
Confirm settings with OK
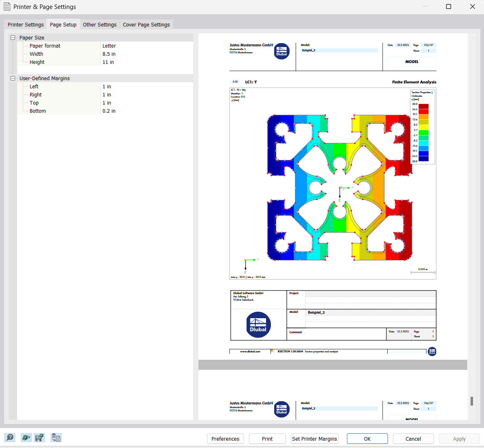click(x=367, y=439)
